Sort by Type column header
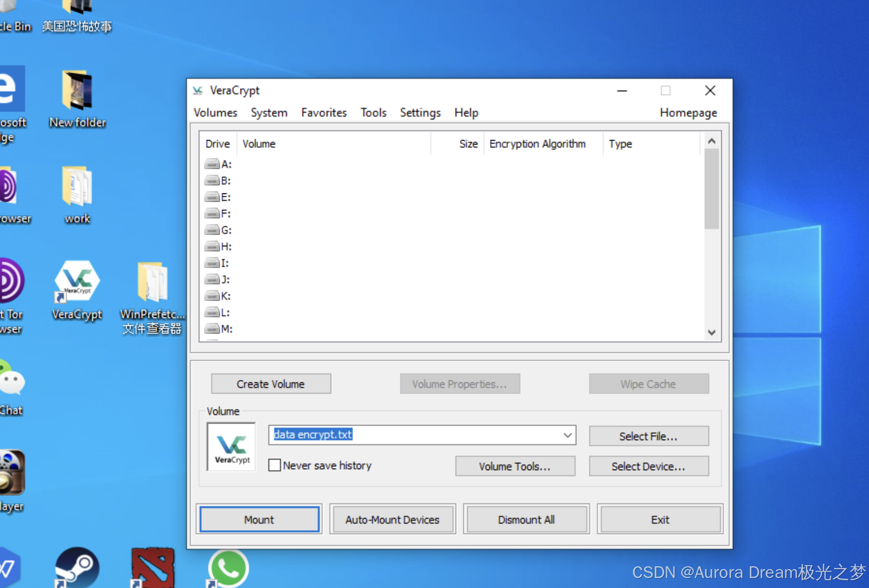 651,144
